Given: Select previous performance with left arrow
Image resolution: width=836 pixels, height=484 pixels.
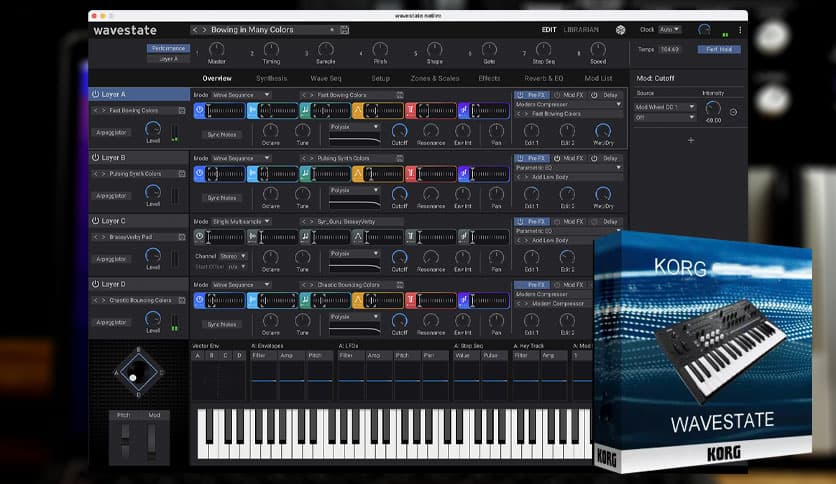Looking at the screenshot, I should click(195, 30).
